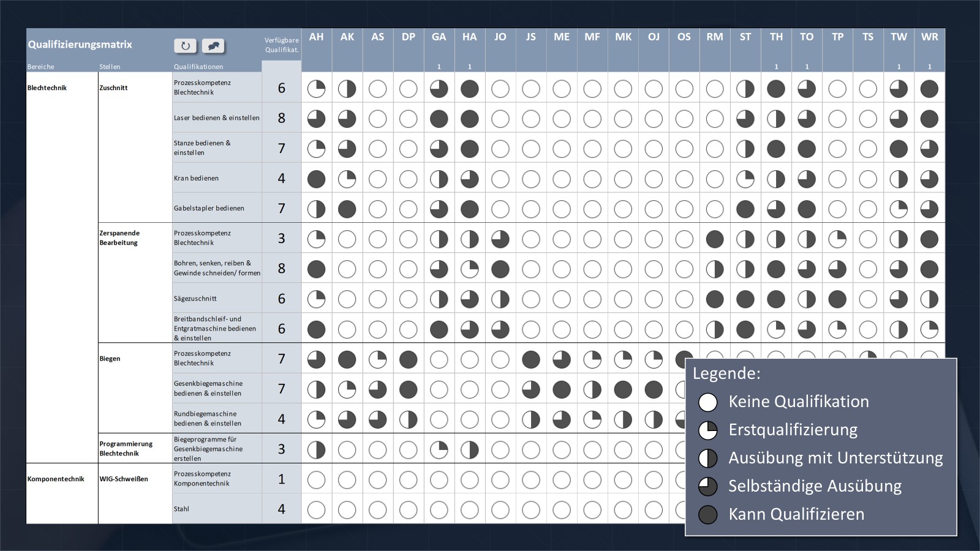Select TP circle in Bohren, senken, reiben row
Image resolution: width=980 pixels, height=551 pixels.
coord(837,269)
